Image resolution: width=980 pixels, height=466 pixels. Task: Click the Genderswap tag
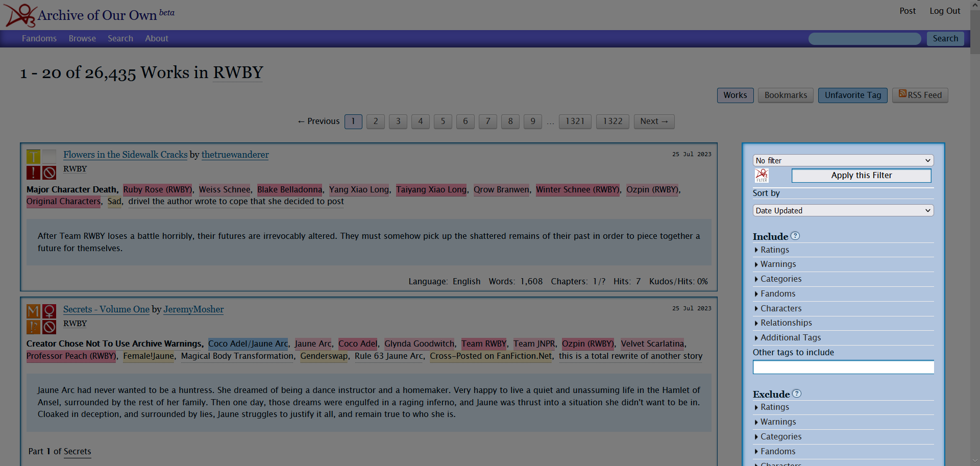324,356
